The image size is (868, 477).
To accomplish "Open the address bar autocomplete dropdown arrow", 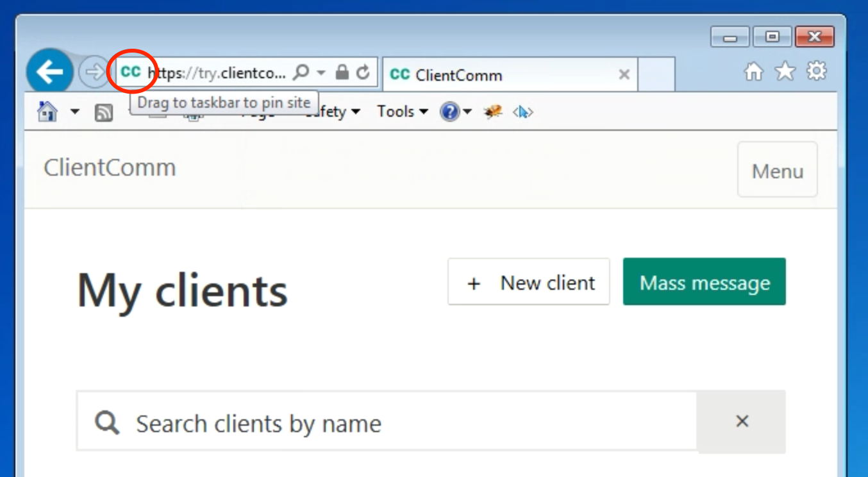I will click(321, 72).
